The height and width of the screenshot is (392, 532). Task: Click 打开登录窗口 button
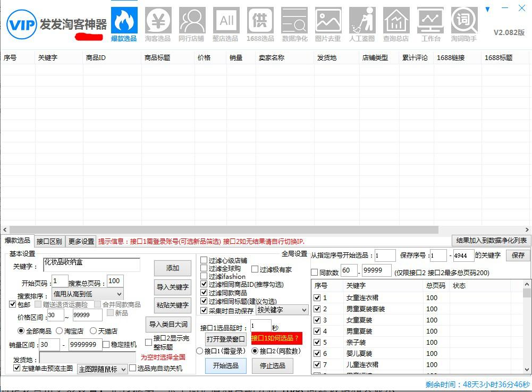[225, 339]
